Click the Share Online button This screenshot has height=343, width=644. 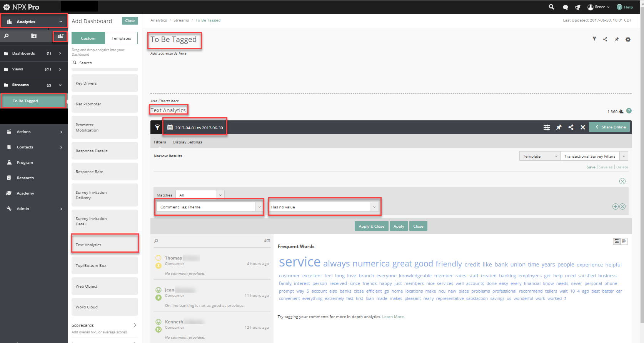(609, 127)
